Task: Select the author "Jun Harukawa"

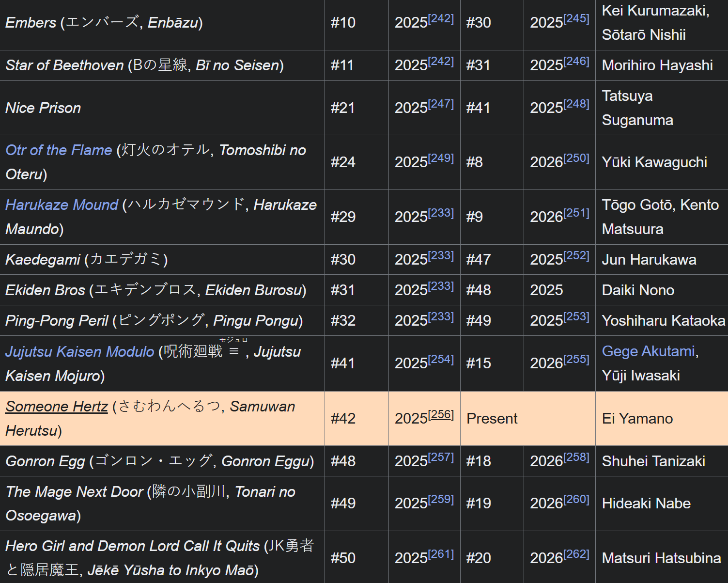Action: (649, 260)
